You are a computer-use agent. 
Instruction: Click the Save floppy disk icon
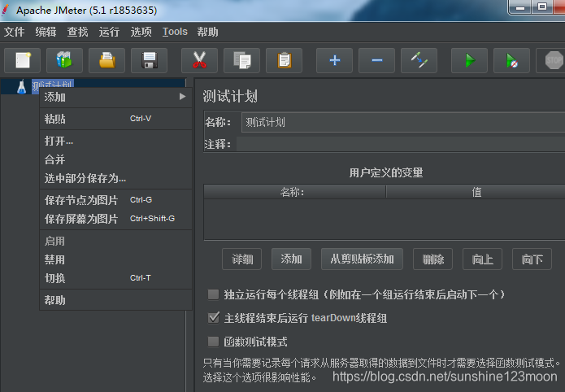(150, 60)
